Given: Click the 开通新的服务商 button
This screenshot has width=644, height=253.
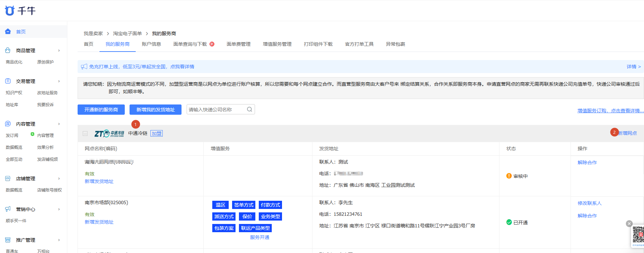Looking at the screenshot, I should click(x=101, y=110).
